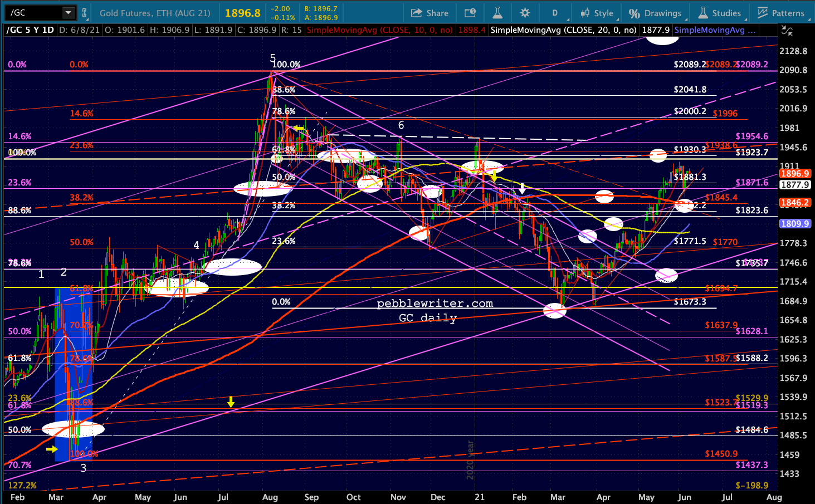815x504 pixels.
Task: Click the 1433 price axis label
Action: click(790, 474)
